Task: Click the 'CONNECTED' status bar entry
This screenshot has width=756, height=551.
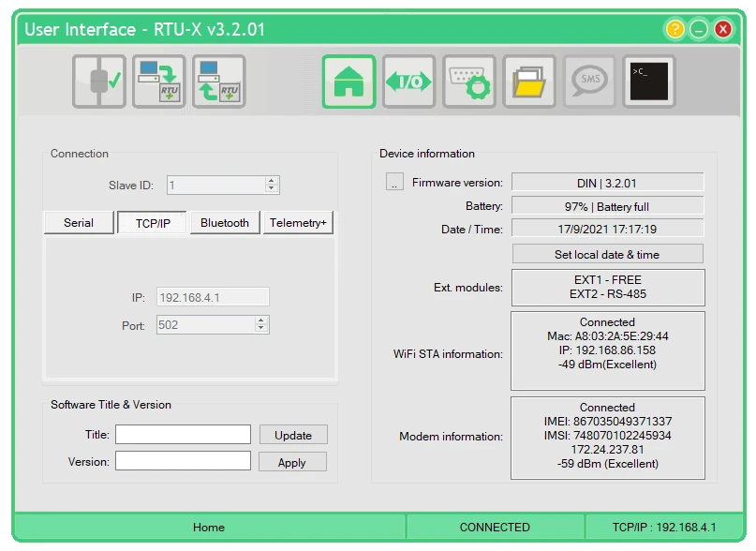Action: 496,527
